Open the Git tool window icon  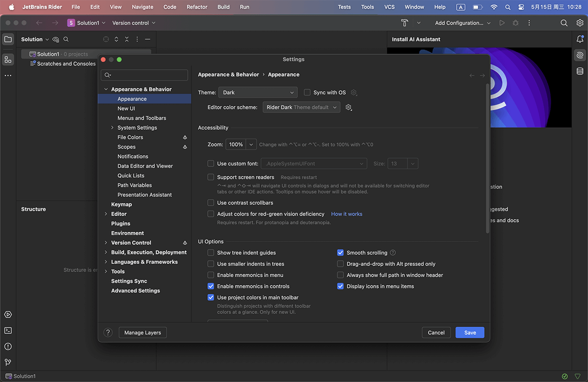pos(8,362)
